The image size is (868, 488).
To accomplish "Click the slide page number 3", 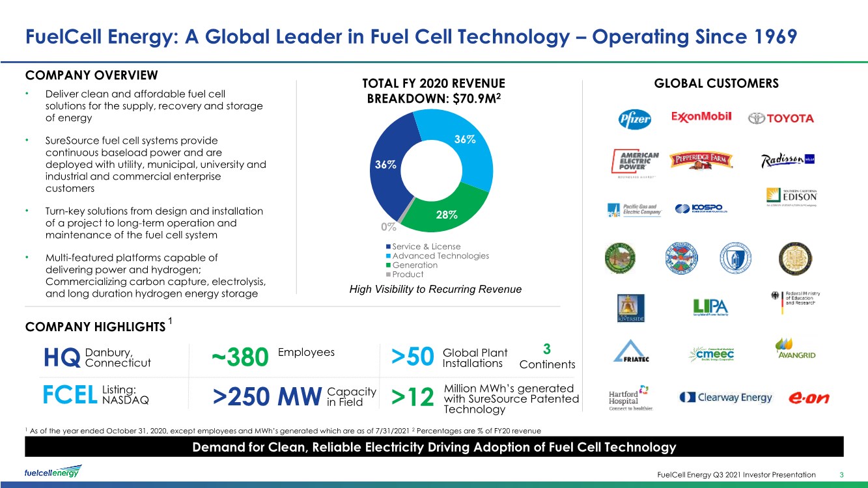I will coord(841,474).
